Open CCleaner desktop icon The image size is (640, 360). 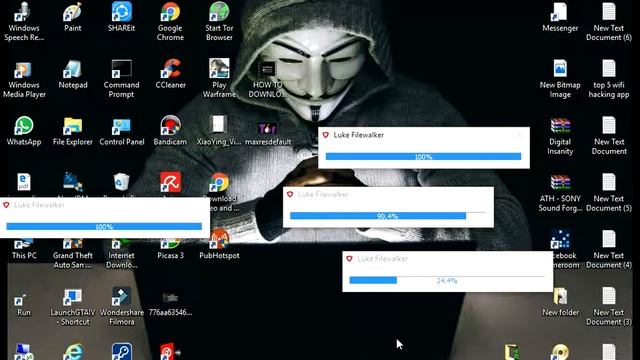(170, 75)
